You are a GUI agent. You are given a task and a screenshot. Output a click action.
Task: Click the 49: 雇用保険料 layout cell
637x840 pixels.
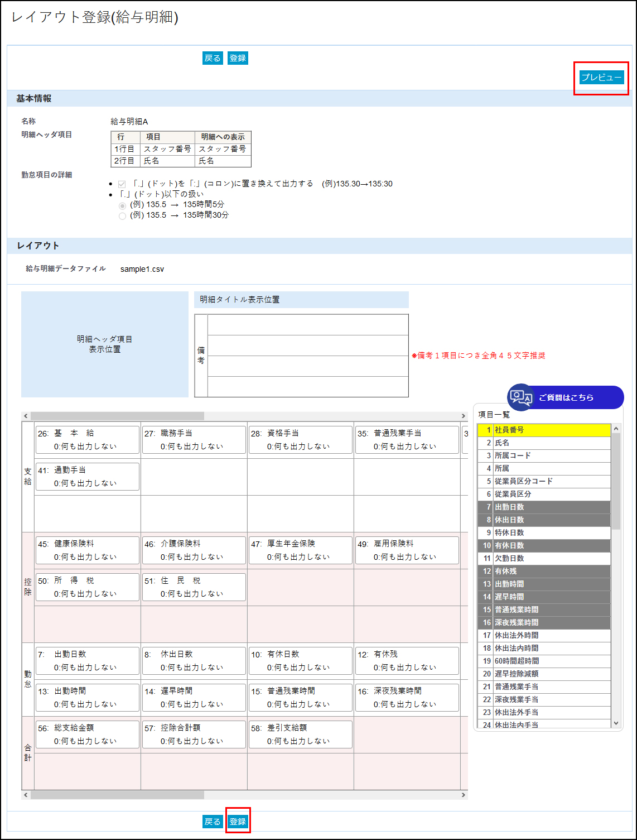tap(407, 550)
